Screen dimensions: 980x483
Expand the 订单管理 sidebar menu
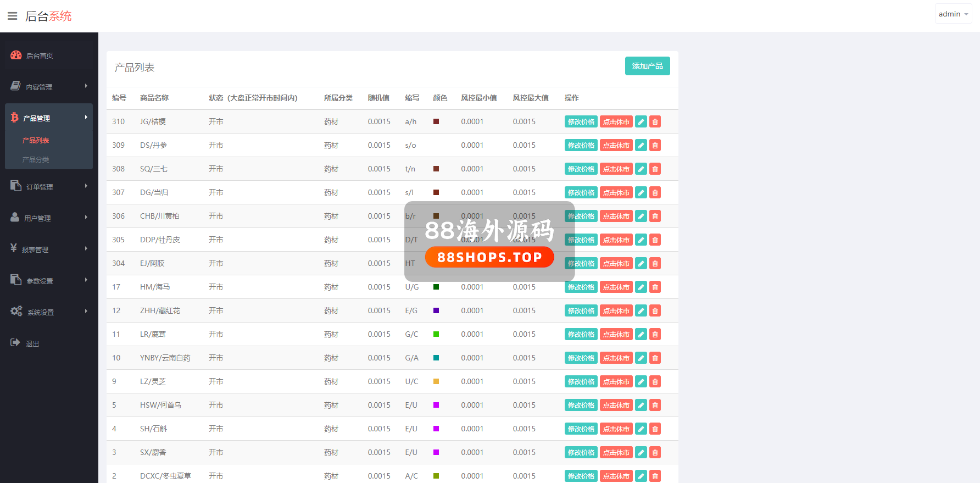click(x=48, y=187)
